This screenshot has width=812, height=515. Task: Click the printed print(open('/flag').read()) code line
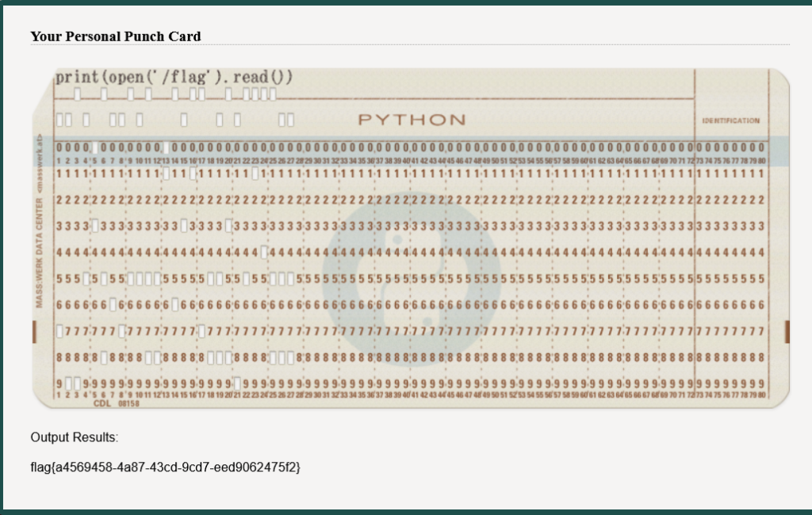[x=174, y=78]
